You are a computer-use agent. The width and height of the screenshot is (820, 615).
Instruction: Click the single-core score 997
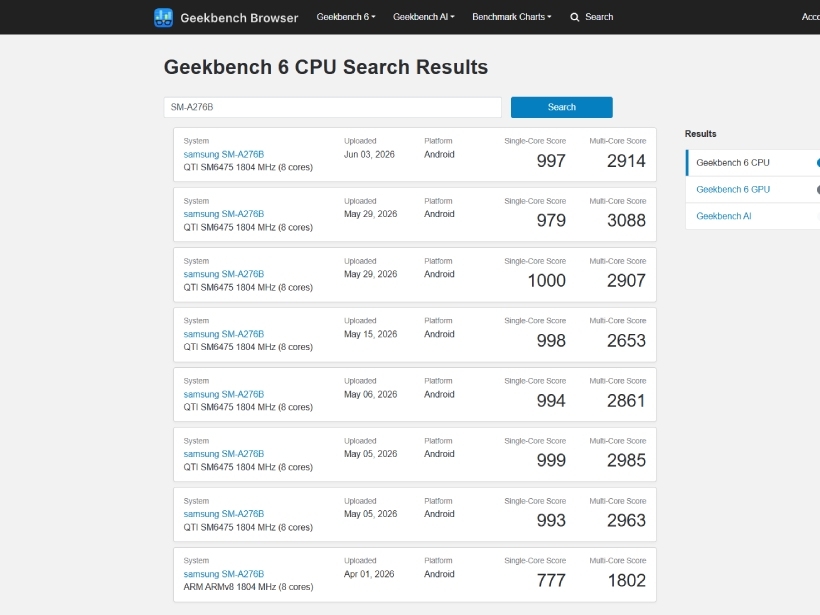(x=551, y=161)
